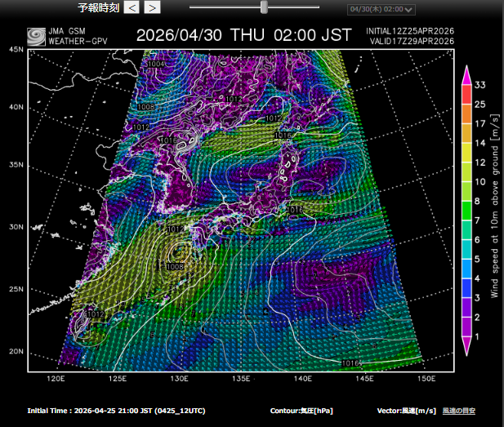The height and width of the screenshot is (427, 504).
Task: Click the dropdown chevron of the time selector
Action: (409, 10)
